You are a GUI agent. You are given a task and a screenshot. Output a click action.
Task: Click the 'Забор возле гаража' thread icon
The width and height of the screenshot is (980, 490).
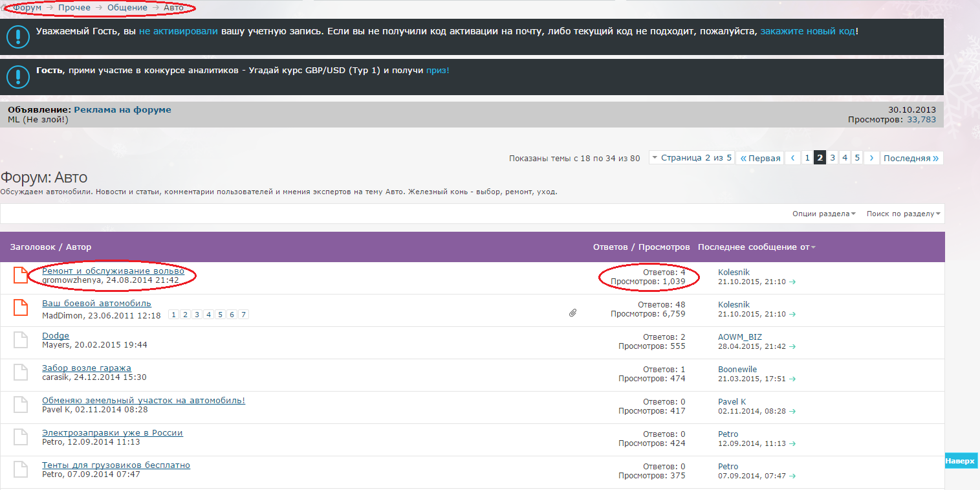21,372
